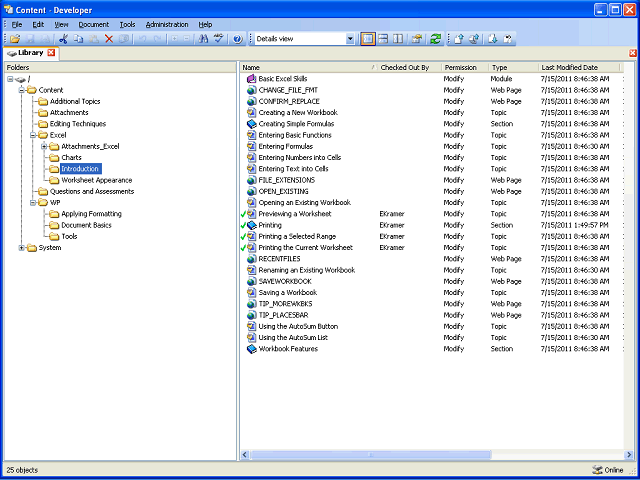Collapse the WP folder
Image resolution: width=640 pixels, height=480 pixels.
[33, 202]
